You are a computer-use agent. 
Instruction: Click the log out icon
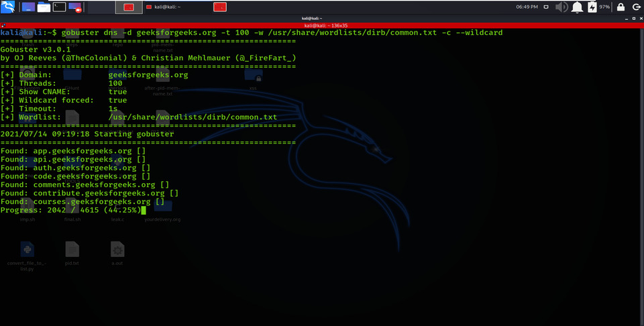(x=636, y=7)
